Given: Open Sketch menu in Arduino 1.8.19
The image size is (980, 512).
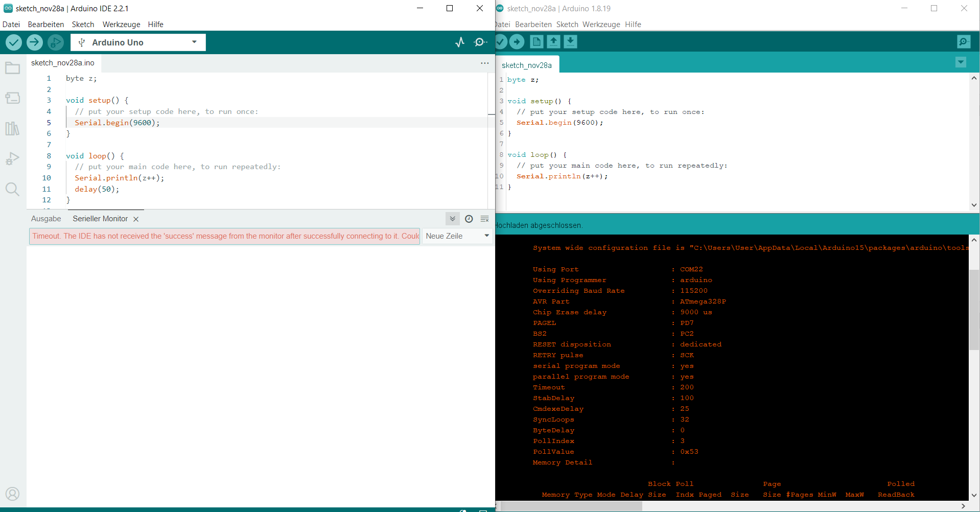Looking at the screenshot, I should click(567, 25).
